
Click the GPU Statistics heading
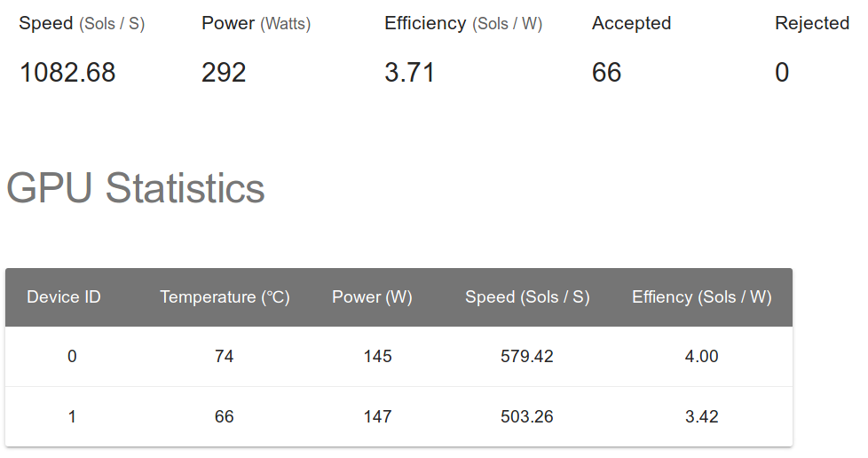pyautogui.click(x=136, y=188)
